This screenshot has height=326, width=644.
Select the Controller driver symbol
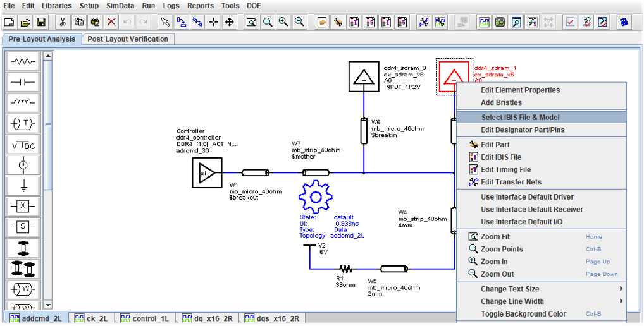pos(207,172)
